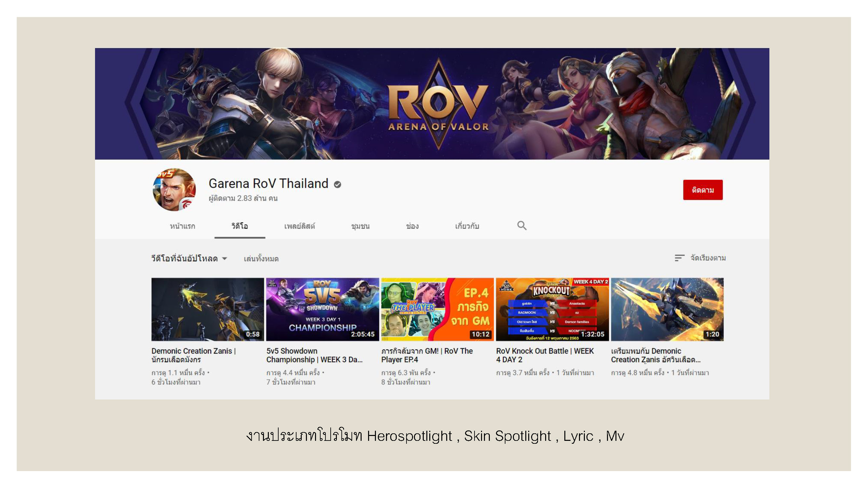The image size is (868, 488).
Task: Click the เล่นทั้งหมด play all link
Action: [261, 259]
